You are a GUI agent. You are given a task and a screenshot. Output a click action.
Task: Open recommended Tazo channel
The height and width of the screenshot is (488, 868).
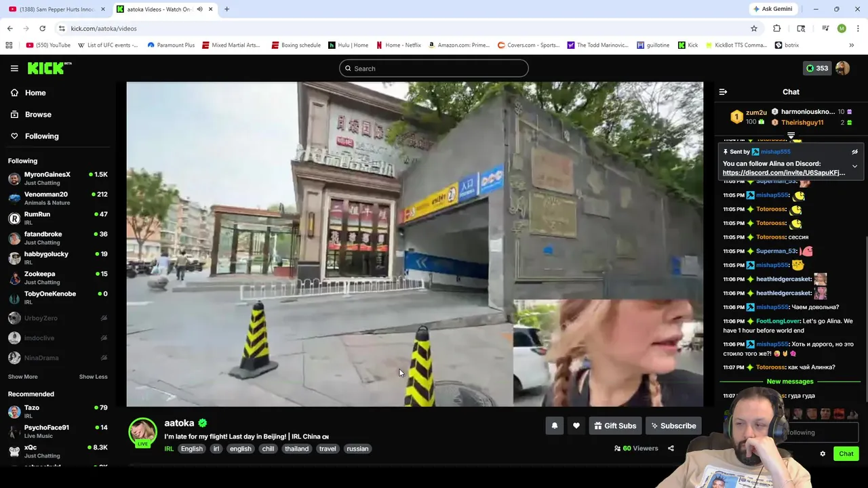coord(58,411)
